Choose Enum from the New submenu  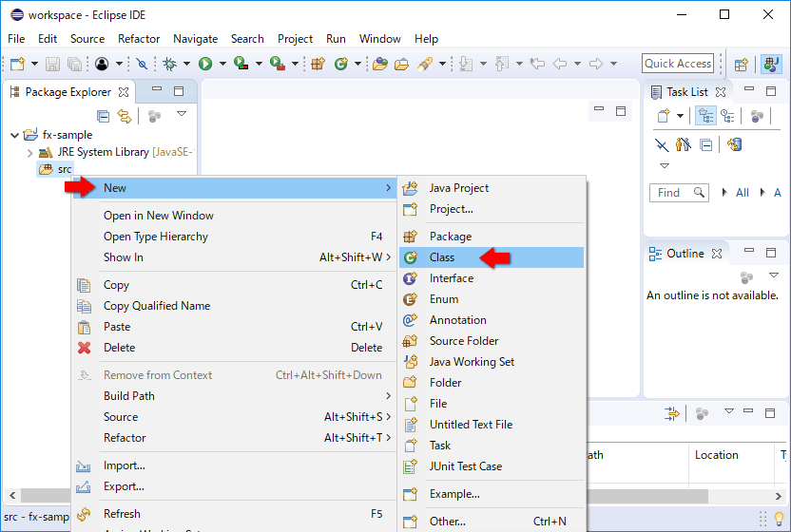click(492, 299)
